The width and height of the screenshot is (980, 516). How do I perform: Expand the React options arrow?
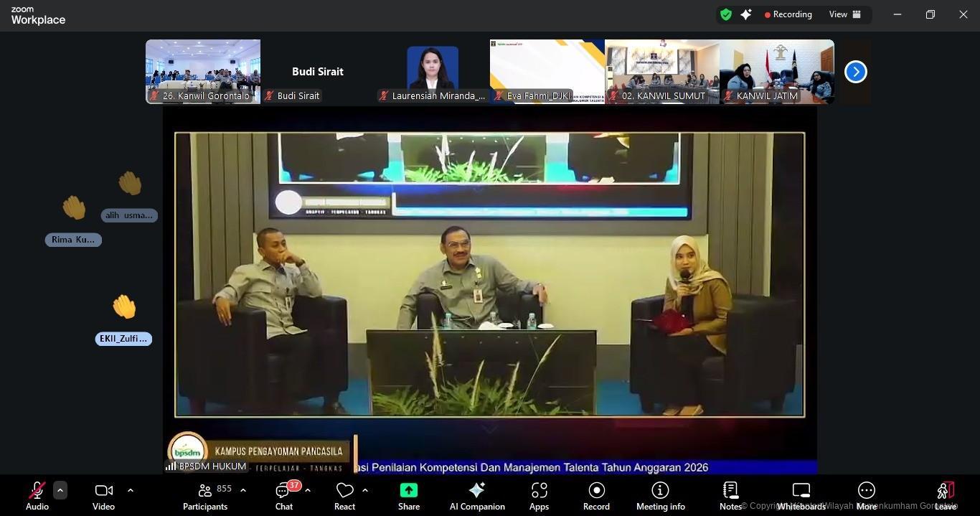365,490
